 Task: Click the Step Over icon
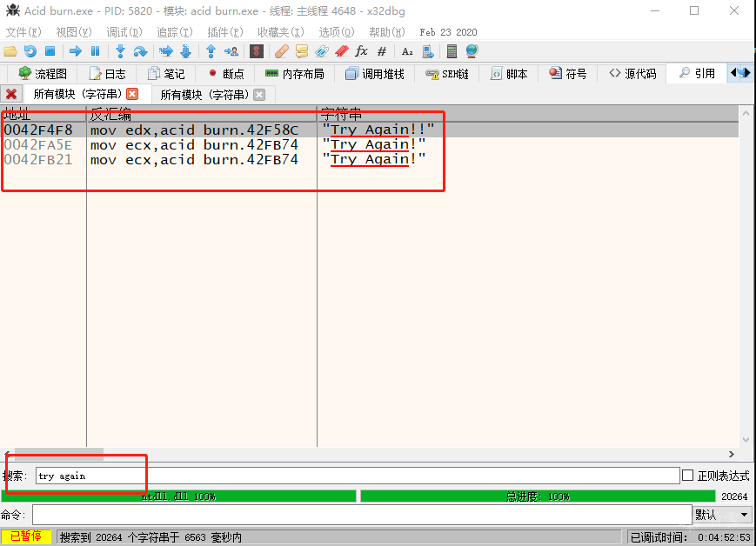click(x=140, y=51)
